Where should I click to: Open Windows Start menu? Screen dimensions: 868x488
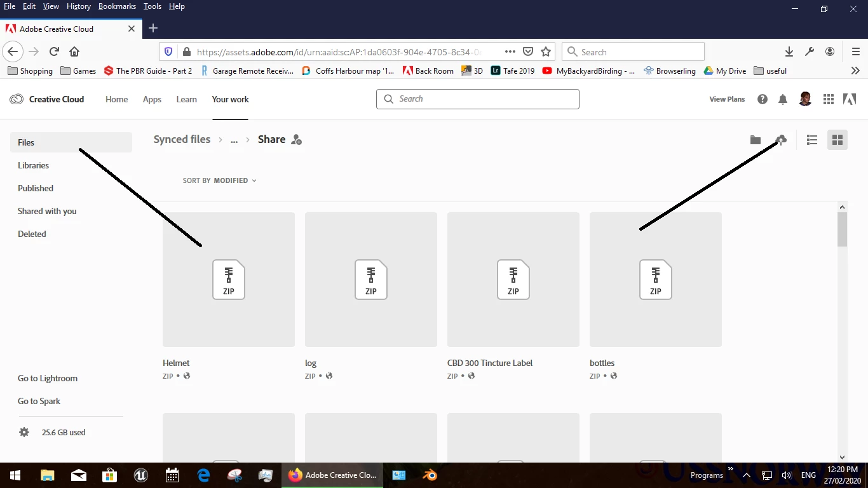[x=15, y=475]
